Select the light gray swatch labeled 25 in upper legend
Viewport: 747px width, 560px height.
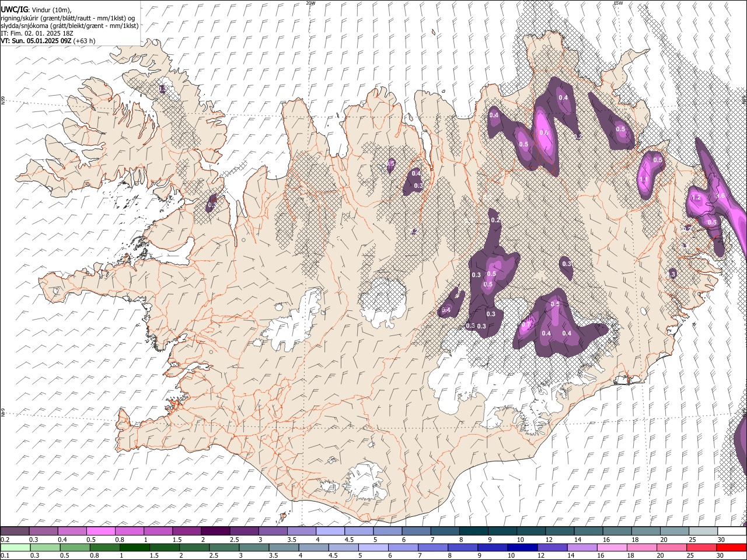pyautogui.click(x=703, y=531)
